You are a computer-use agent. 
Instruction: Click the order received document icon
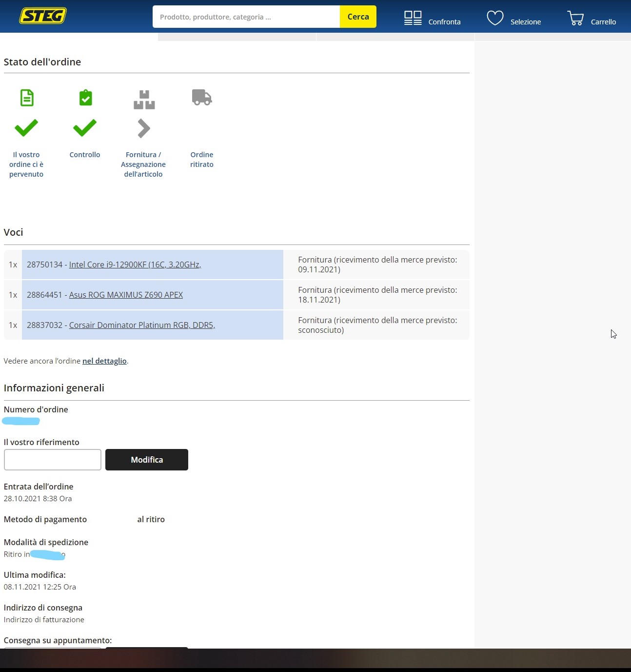click(27, 98)
